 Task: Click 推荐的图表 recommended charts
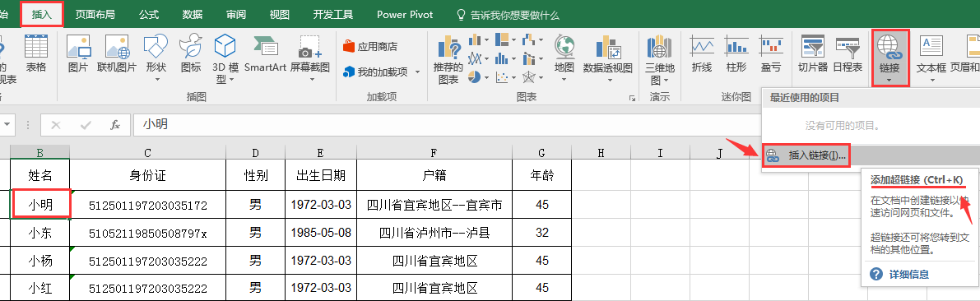(448, 60)
